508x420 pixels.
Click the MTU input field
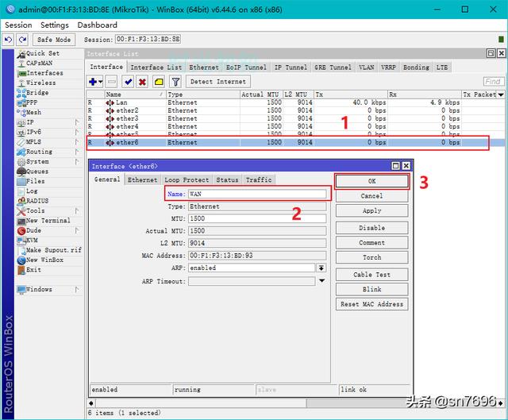click(257, 218)
